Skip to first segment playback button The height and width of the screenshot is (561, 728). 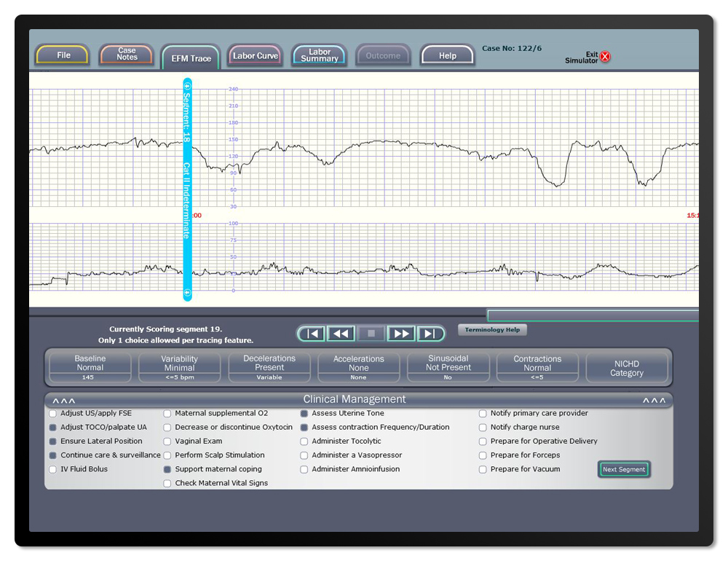[x=312, y=334]
